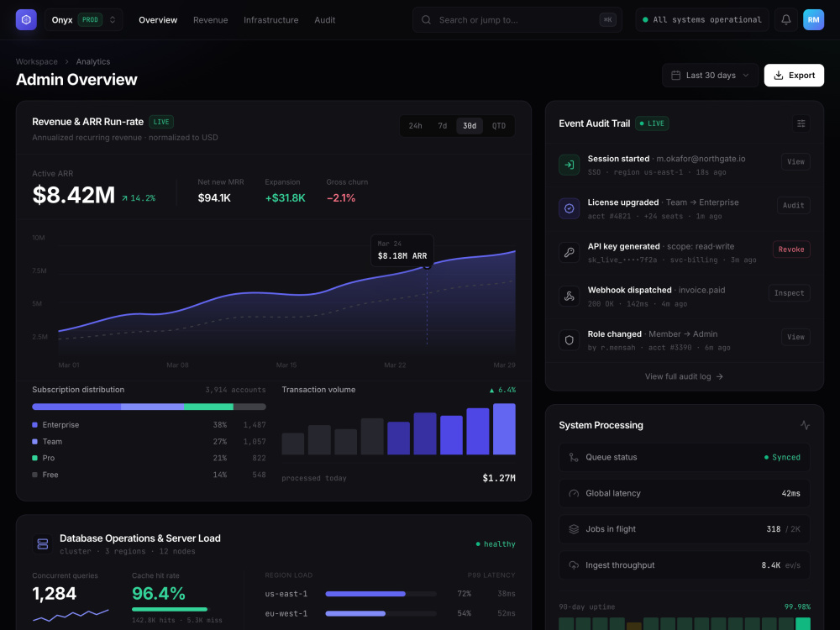Screen dimensions: 840x630
Task: Click Audit on License upgraded event
Action: [x=794, y=205]
